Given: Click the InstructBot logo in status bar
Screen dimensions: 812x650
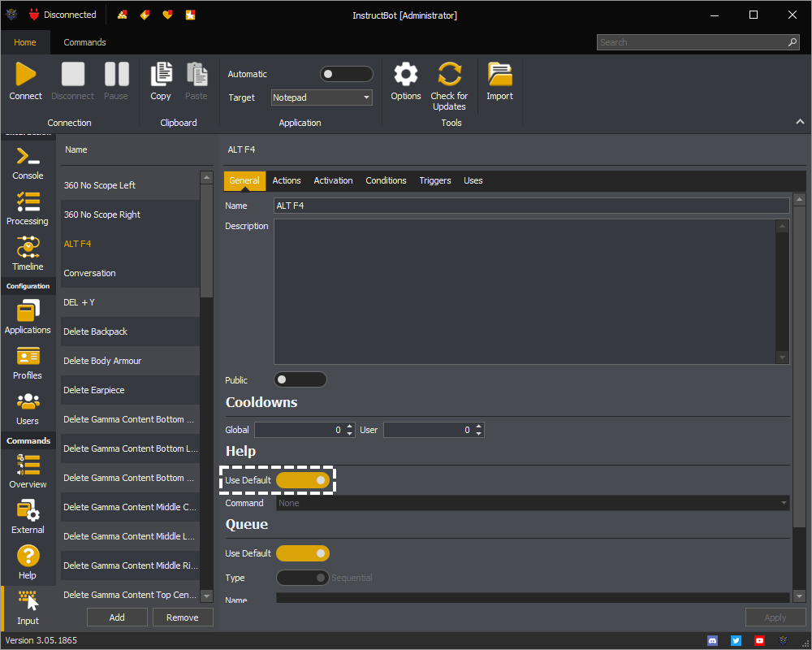Looking at the screenshot, I should 783,641.
